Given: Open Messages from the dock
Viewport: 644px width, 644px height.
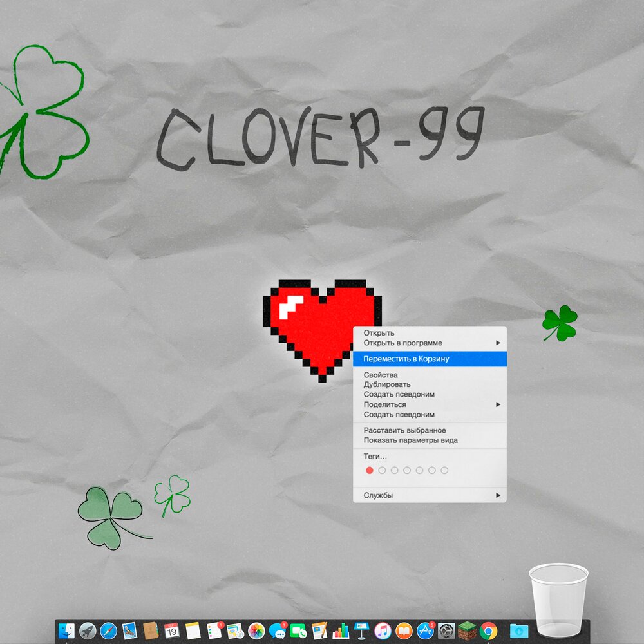Looking at the screenshot, I should click(x=279, y=631).
